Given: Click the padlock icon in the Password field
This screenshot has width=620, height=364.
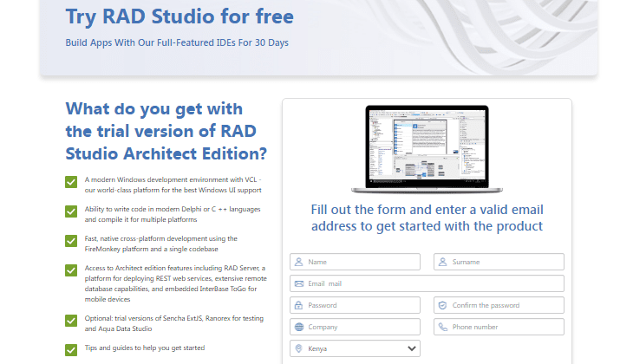Looking at the screenshot, I should 298,305.
